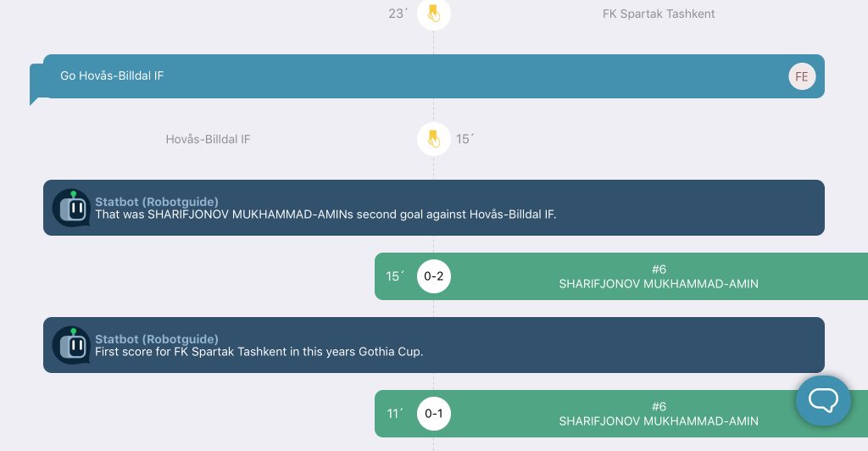Click the 0-2 score circle
Viewport: 868px width, 451px height.
click(433, 276)
